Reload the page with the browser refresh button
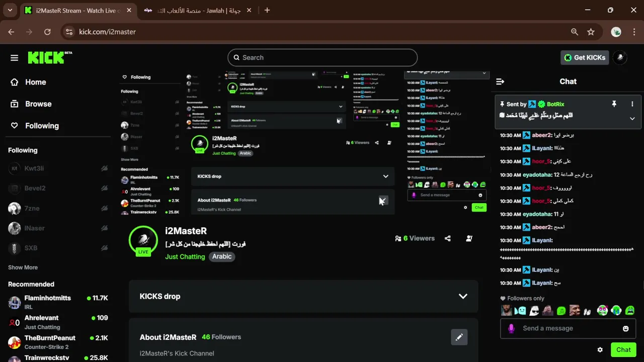Screen dimensions: 644x362 (x=47, y=32)
